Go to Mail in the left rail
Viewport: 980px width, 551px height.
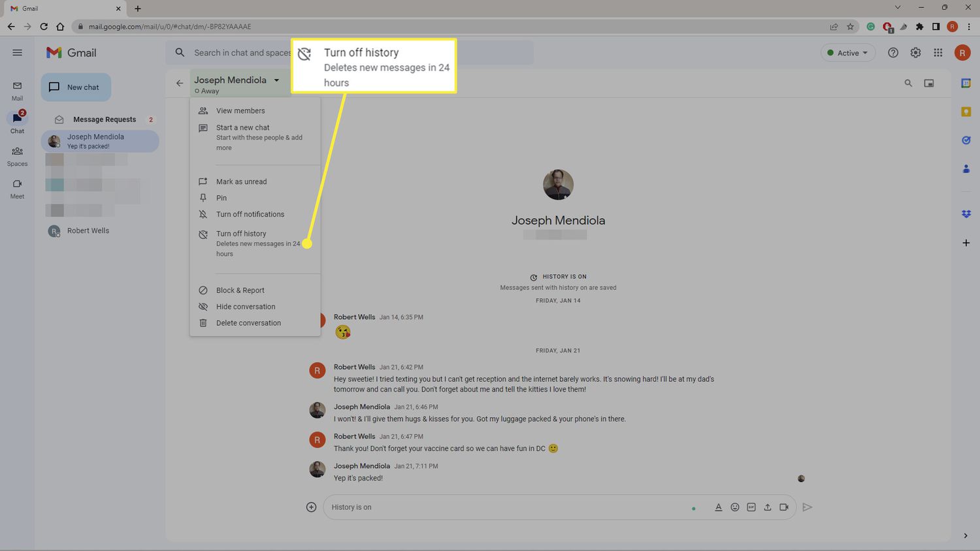pos(17,91)
